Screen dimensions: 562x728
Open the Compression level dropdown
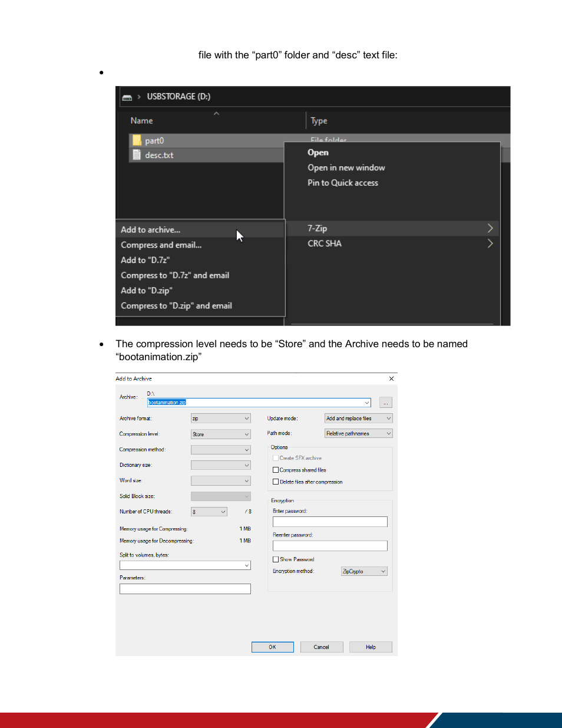(220, 434)
